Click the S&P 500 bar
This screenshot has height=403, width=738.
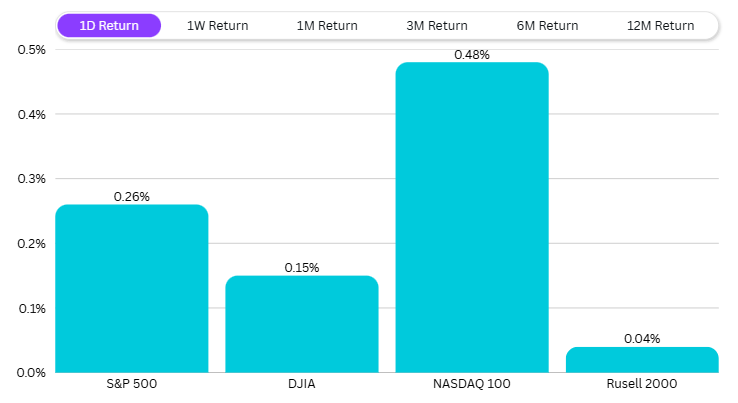pyautogui.click(x=131, y=290)
